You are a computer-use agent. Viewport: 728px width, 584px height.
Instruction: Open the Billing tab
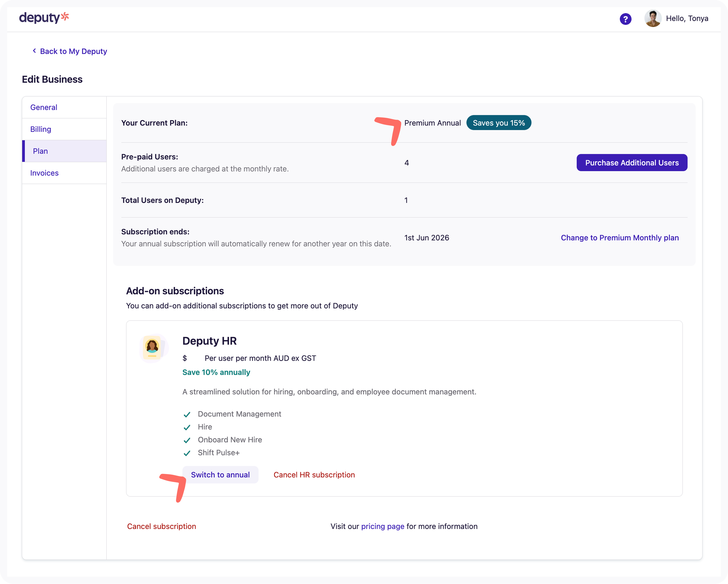(x=64, y=129)
